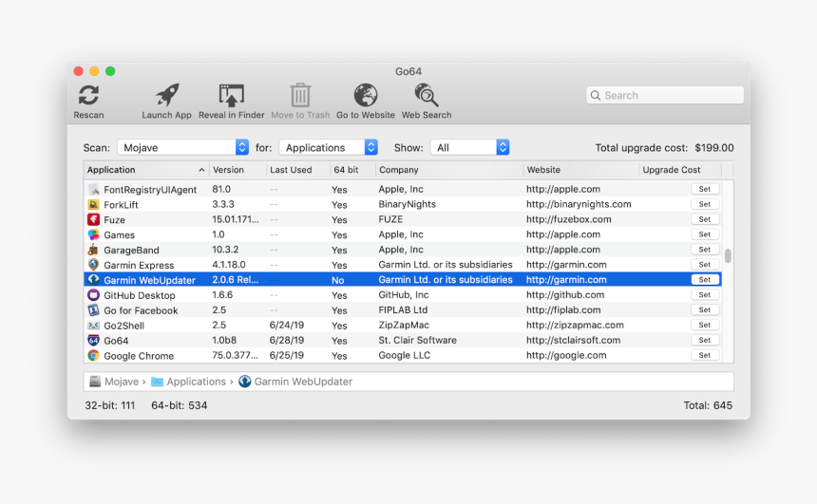Click Set button for ForkLift

click(705, 204)
